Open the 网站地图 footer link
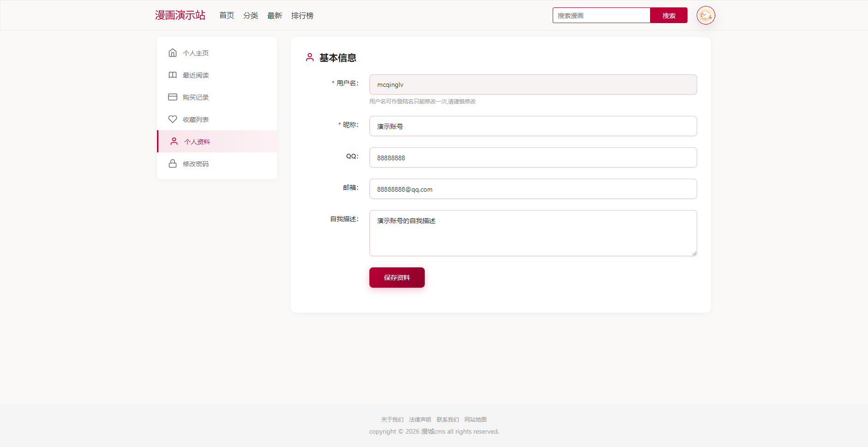The width and height of the screenshot is (868, 447). [476, 419]
